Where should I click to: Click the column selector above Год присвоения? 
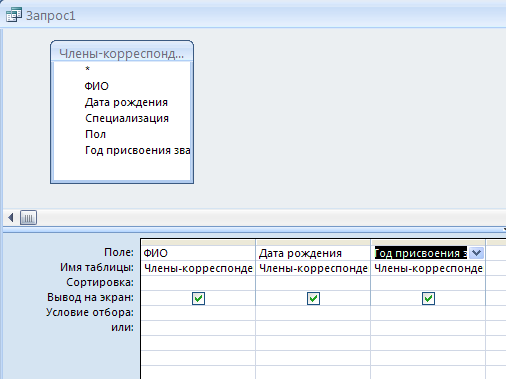tap(428, 242)
